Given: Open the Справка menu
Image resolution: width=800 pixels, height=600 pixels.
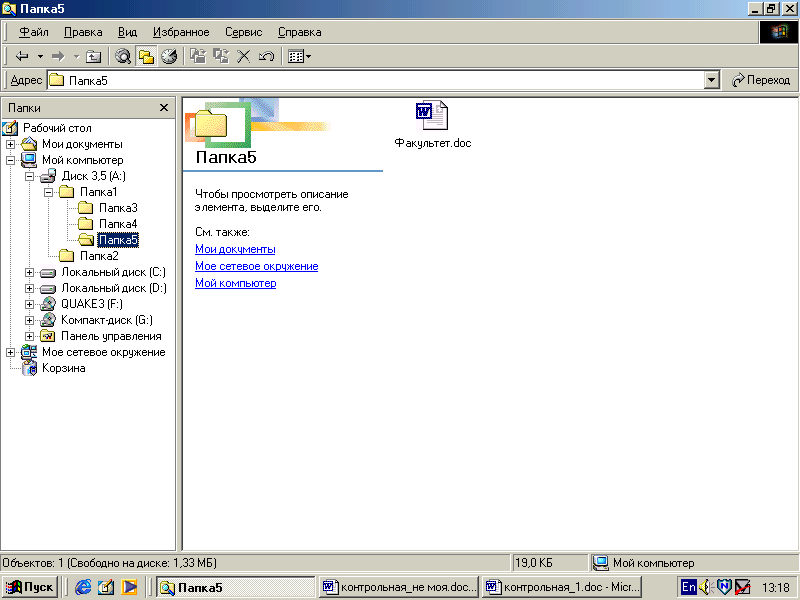Looking at the screenshot, I should point(299,32).
